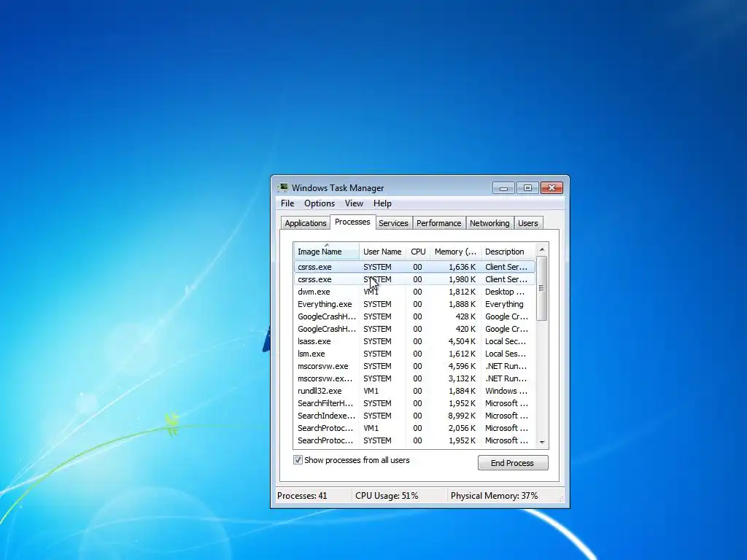Select the GoogleCrashH... row with 428 K
This screenshot has height=560, width=747.
pos(414,316)
